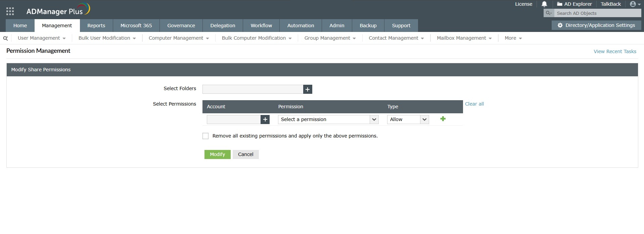Image resolution: width=644 pixels, height=234 pixels.
Task: Switch to the Admin tab
Action: coord(337,26)
